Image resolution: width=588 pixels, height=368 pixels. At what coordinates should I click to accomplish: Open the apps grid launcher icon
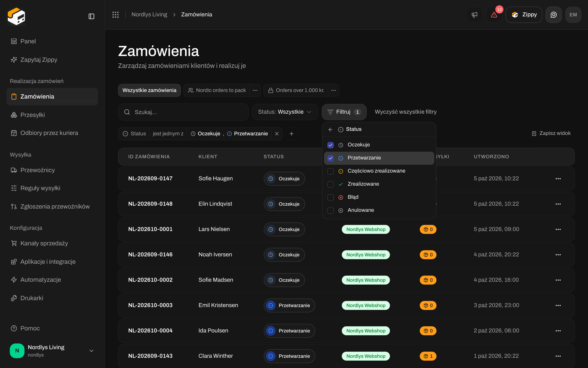(115, 15)
